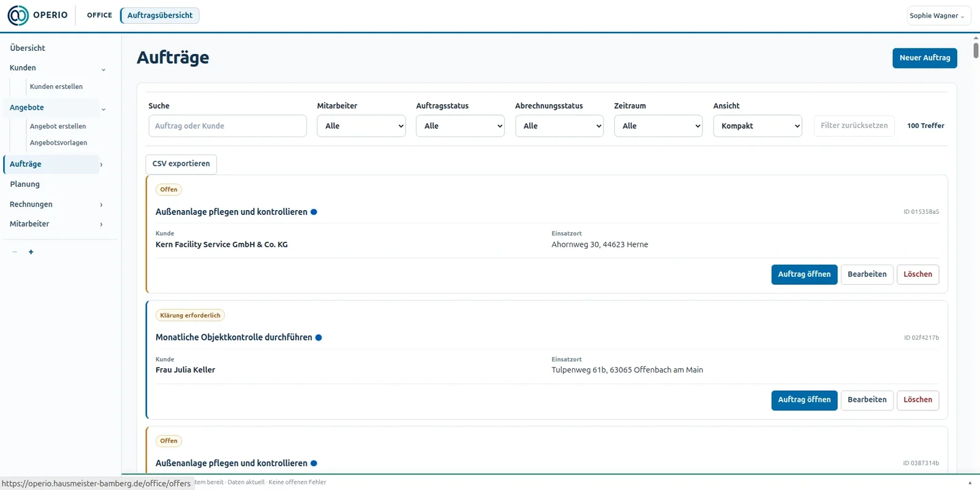The width and height of the screenshot is (980, 490).
Task: Click the plus icon in sidebar footer
Action: click(31, 252)
